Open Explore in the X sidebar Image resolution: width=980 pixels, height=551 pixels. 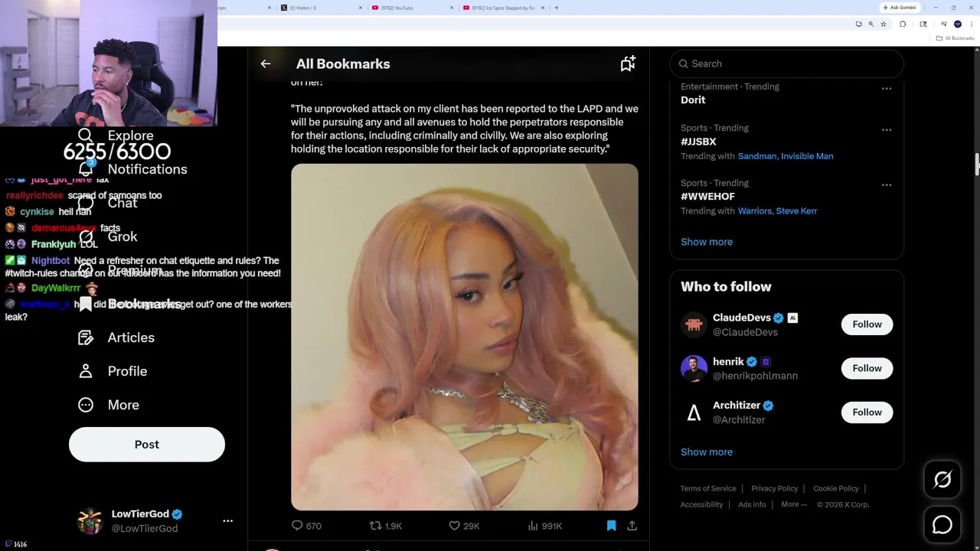point(130,135)
